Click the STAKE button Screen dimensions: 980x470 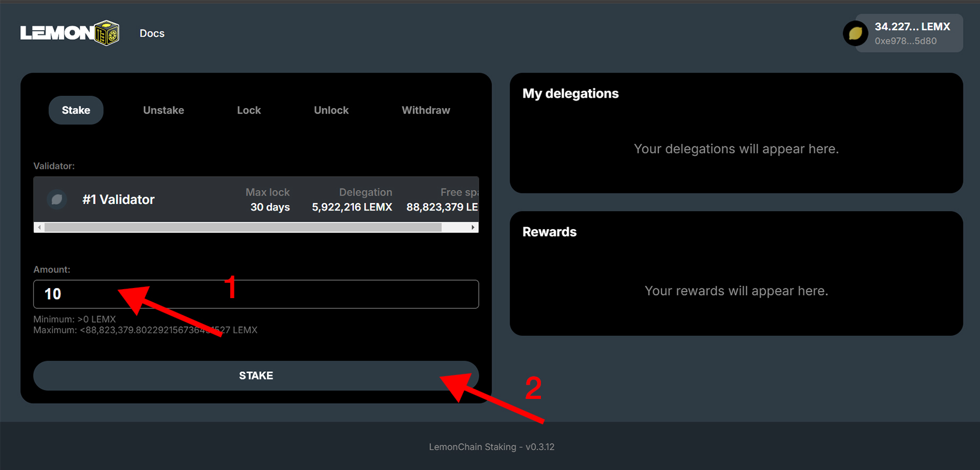pyautogui.click(x=256, y=376)
